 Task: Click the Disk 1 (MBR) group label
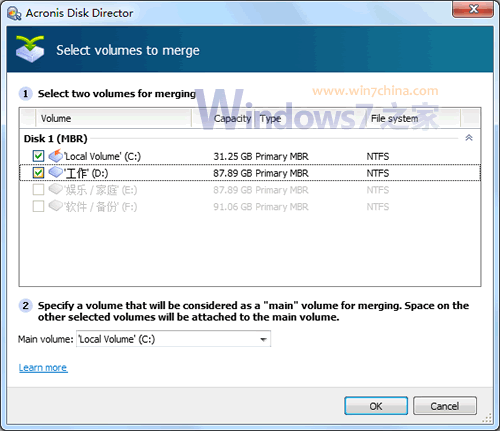tap(55, 138)
